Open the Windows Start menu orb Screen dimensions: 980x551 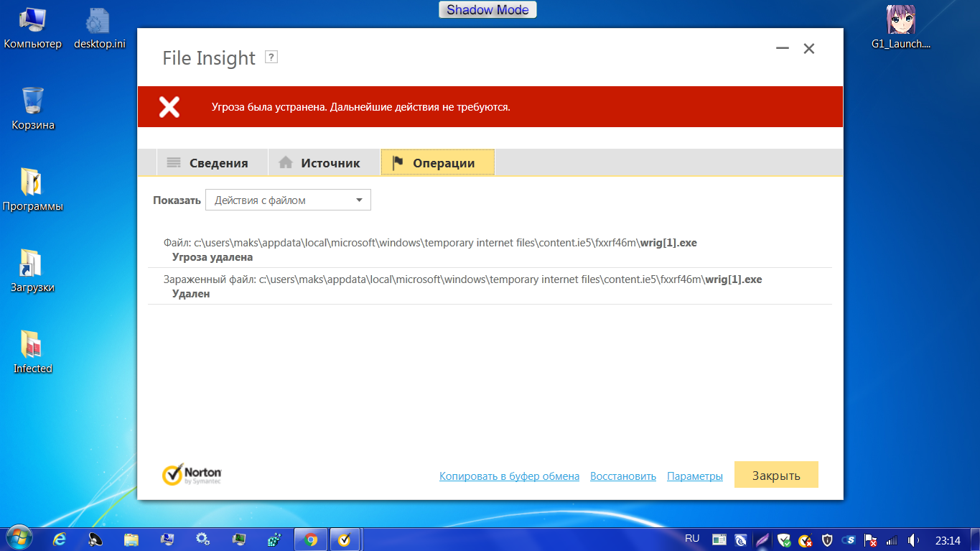[x=20, y=539]
